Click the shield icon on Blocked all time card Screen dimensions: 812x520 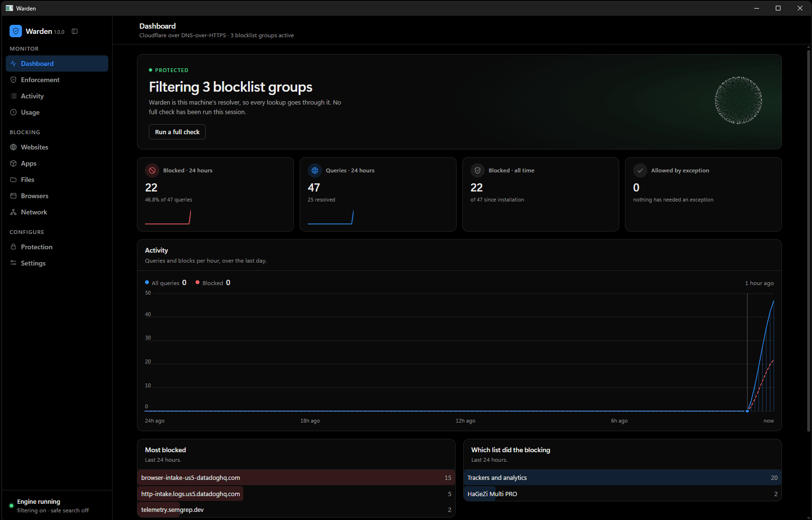point(478,170)
